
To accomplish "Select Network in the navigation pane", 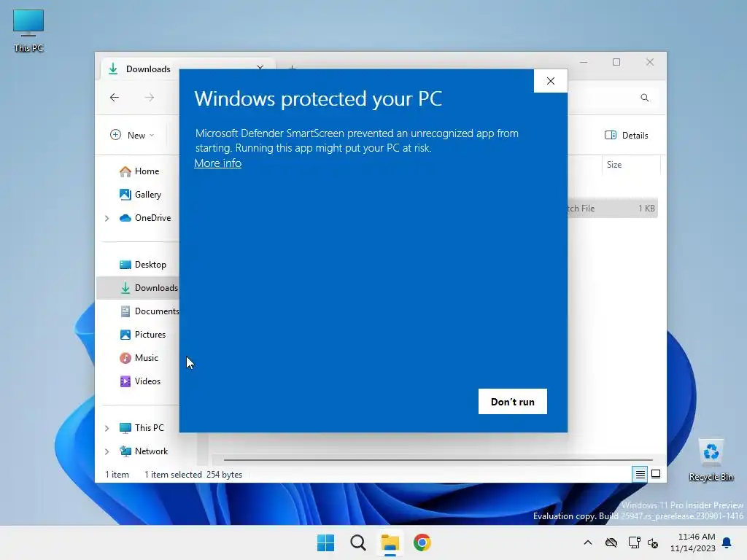I will point(144,451).
